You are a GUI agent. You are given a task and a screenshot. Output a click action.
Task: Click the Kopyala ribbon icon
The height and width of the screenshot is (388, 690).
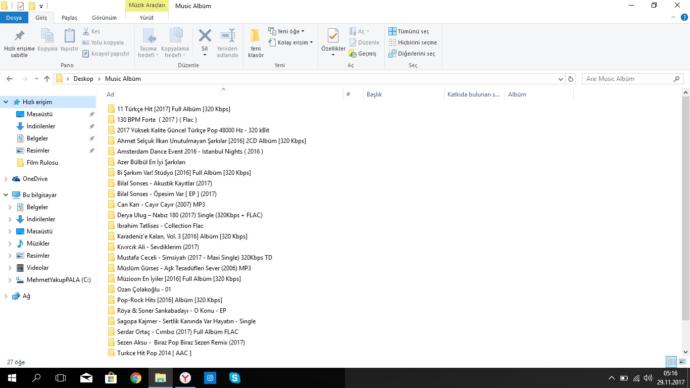tap(47, 40)
